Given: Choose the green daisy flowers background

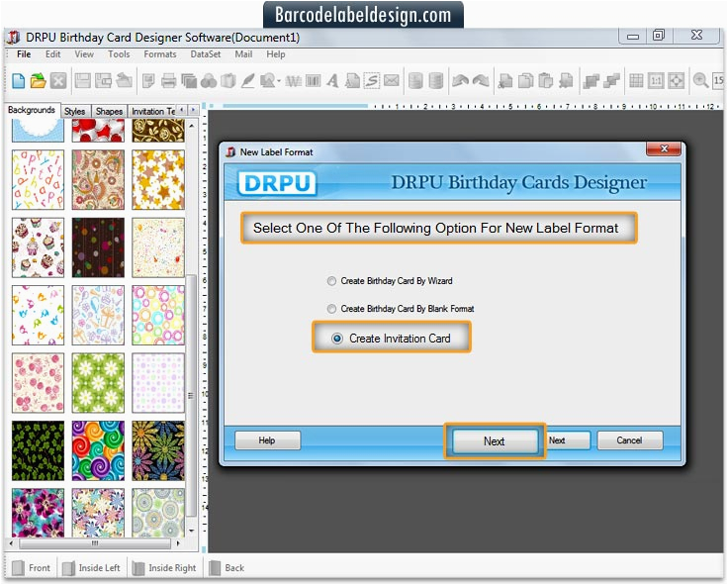Looking at the screenshot, I should (98, 383).
